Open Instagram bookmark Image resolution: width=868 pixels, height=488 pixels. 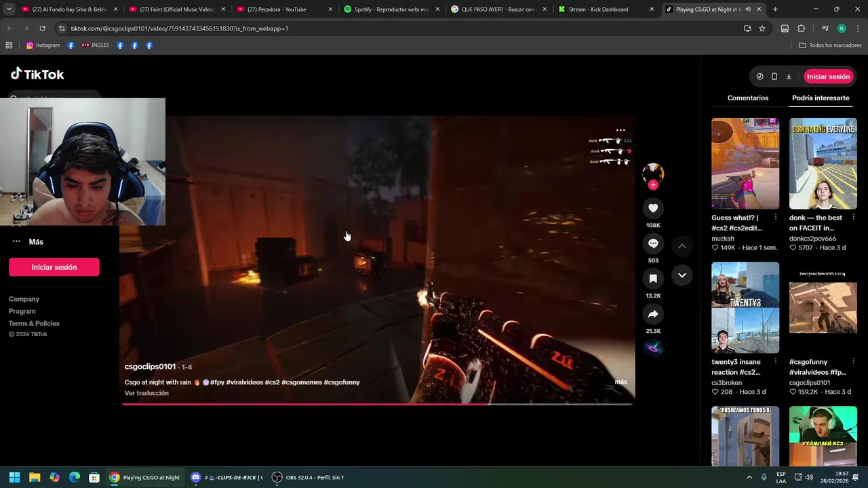(x=43, y=45)
